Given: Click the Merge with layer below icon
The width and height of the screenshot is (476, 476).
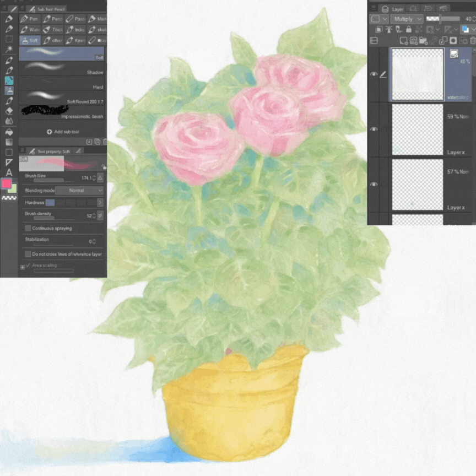Looking at the screenshot, I should click(443, 41).
